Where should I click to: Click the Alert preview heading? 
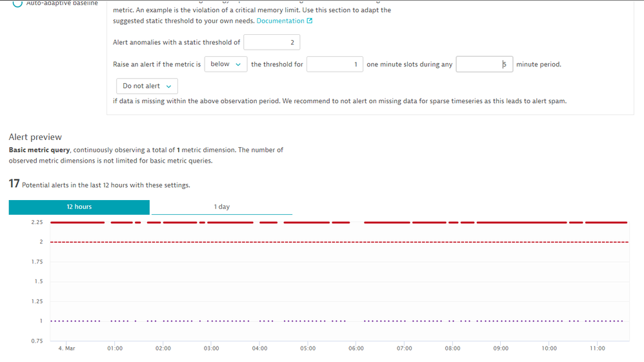pos(35,137)
